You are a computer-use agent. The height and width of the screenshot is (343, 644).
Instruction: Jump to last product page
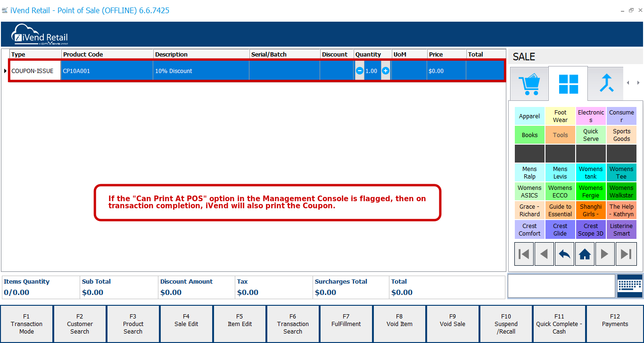[x=626, y=254]
